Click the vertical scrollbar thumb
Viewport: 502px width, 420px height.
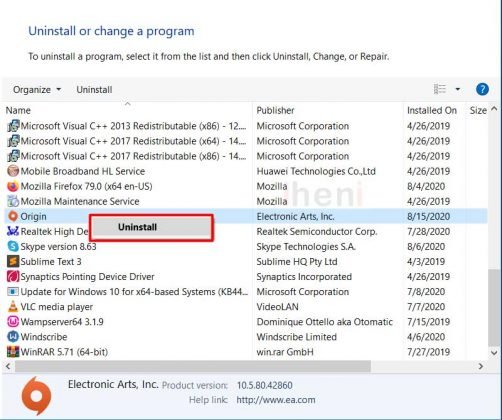(x=494, y=307)
